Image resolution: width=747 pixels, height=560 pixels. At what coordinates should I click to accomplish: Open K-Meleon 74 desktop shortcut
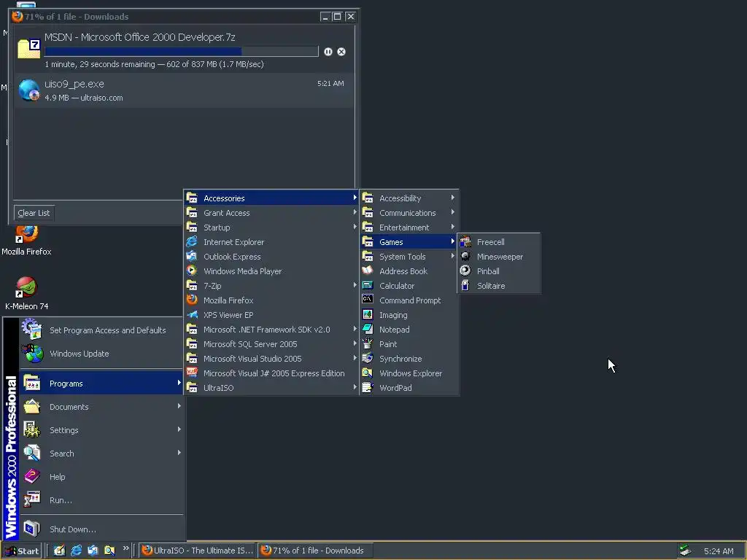[26, 294]
